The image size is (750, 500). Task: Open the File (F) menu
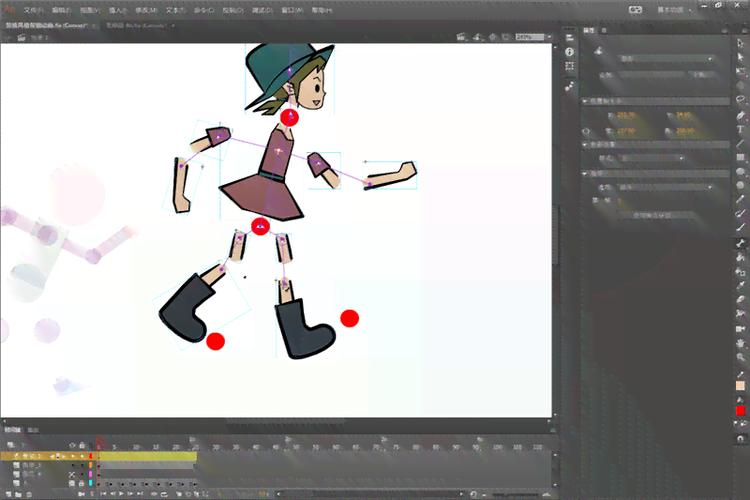tap(33, 10)
